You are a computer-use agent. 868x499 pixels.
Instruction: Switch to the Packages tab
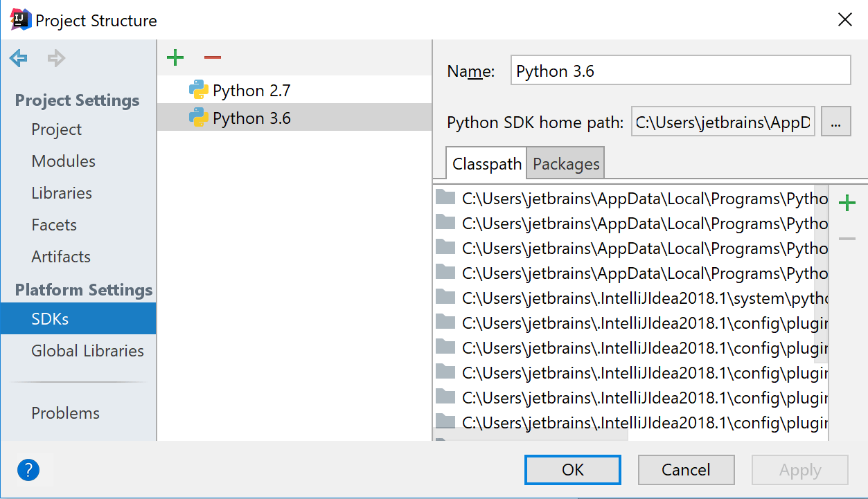pos(565,163)
